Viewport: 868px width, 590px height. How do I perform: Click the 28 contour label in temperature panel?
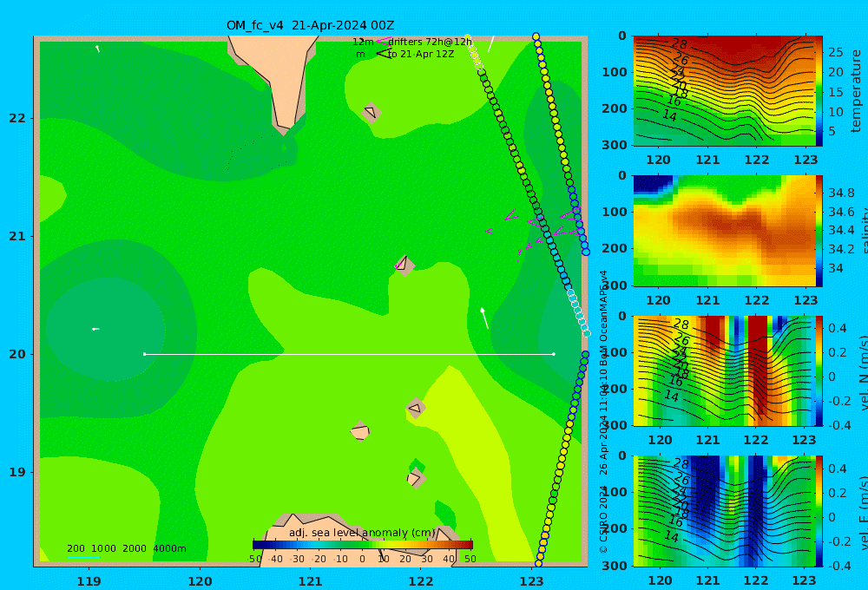pos(680,43)
